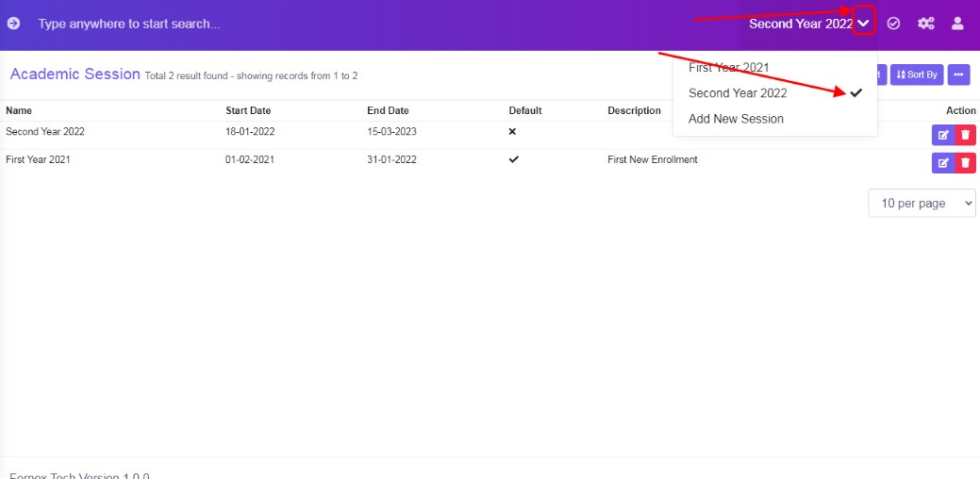Delete the First Year 2021 session
980x479 pixels.
coord(965,162)
